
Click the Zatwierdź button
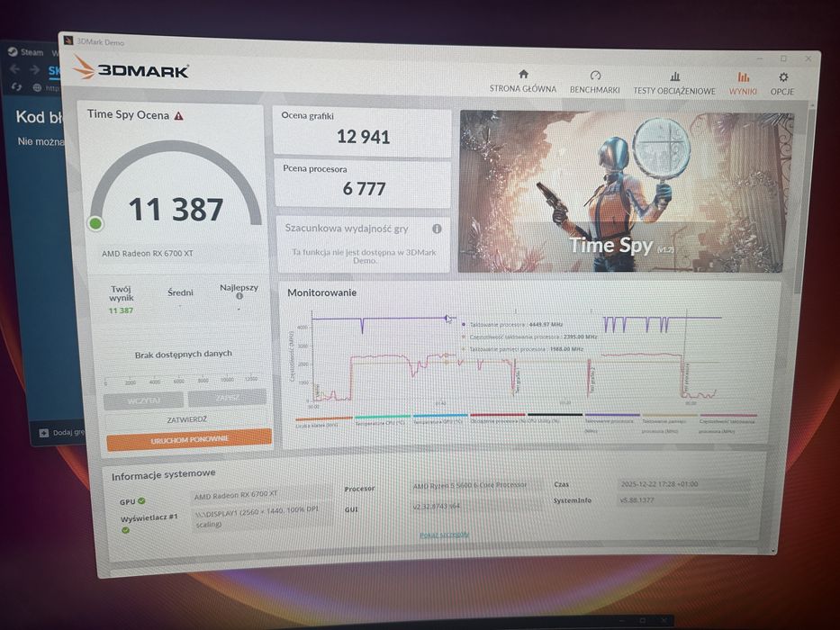186,419
